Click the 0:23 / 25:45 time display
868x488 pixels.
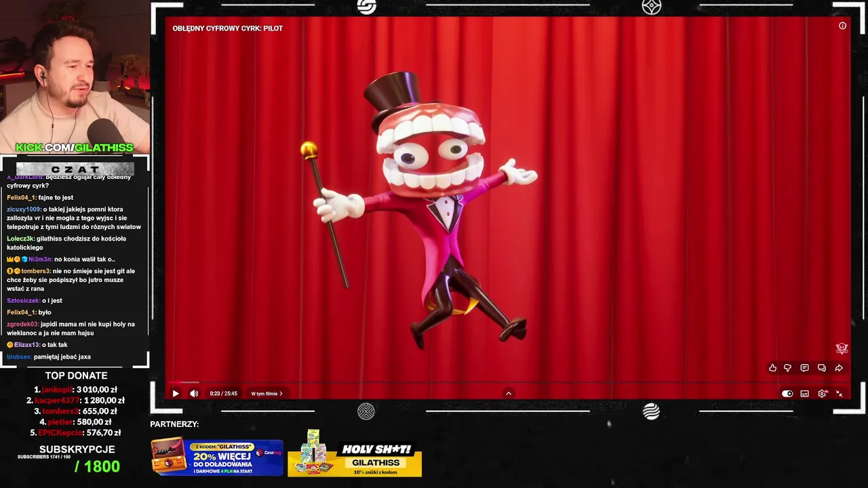(223, 393)
